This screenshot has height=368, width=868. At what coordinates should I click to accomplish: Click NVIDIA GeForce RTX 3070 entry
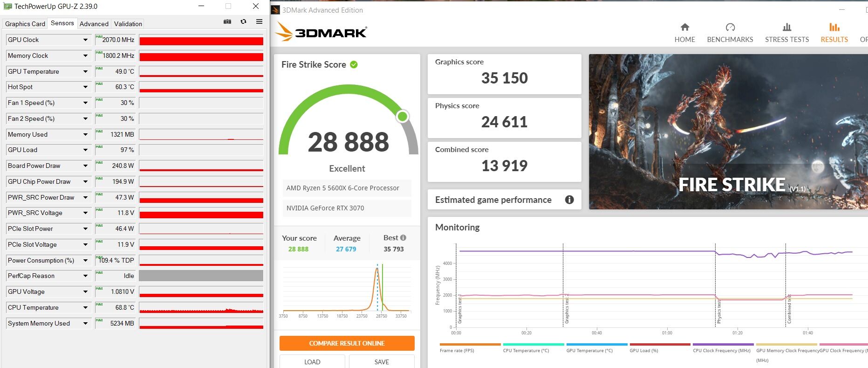tap(347, 208)
